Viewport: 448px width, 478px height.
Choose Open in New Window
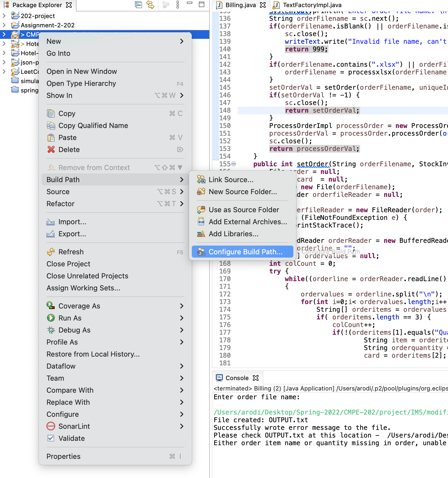pyautogui.click(x=115, y=71)
